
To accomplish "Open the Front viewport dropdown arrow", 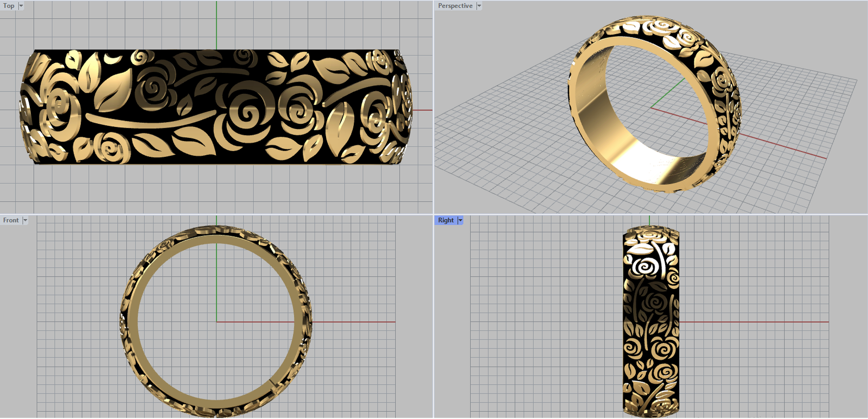I will pyautogui.click(x=25, y=220).
